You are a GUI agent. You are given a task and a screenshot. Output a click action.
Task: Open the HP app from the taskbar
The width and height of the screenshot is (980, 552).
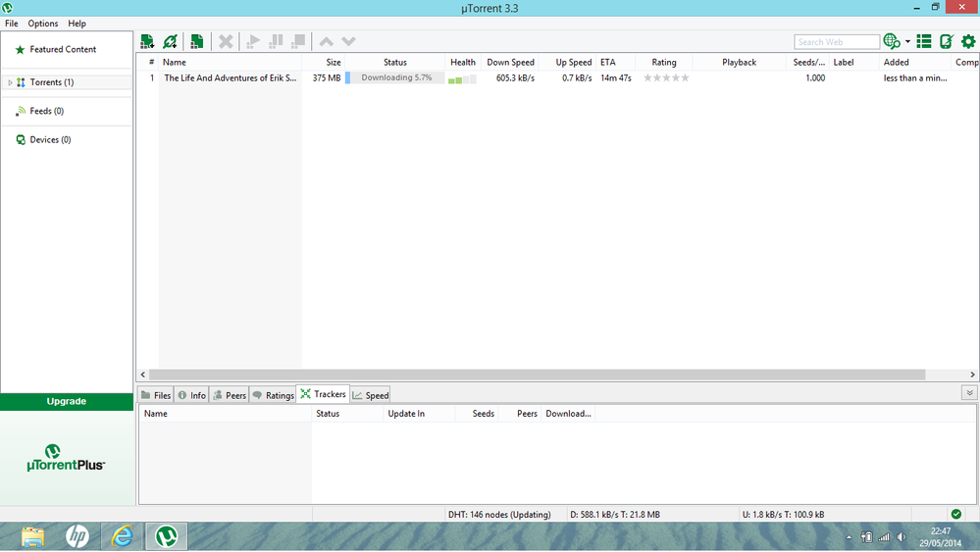[x=77, y=537]
